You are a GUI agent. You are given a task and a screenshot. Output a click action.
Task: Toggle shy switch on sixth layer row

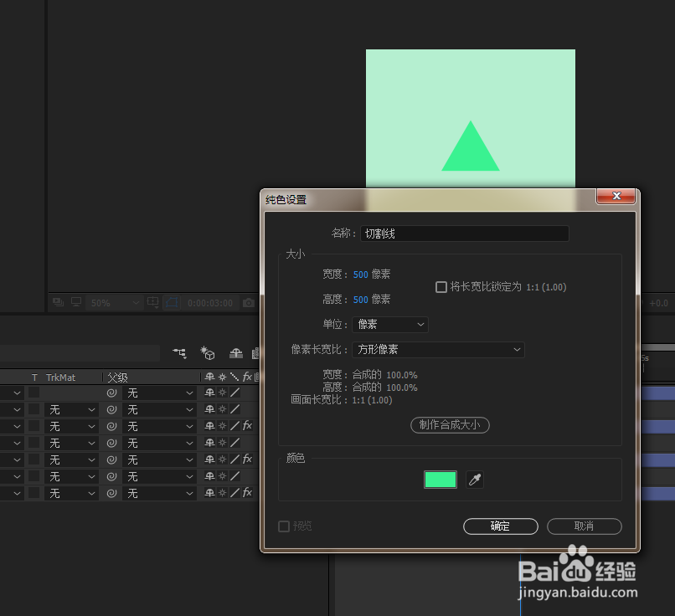(x=209, y=475)
